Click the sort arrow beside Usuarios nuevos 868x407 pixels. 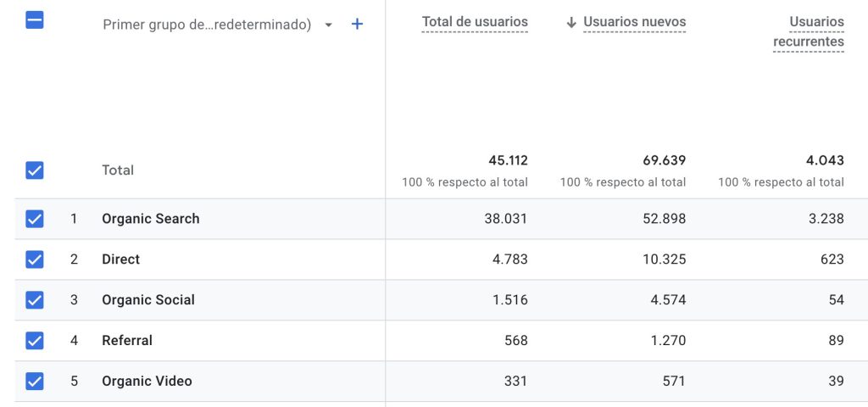(571, 22)
